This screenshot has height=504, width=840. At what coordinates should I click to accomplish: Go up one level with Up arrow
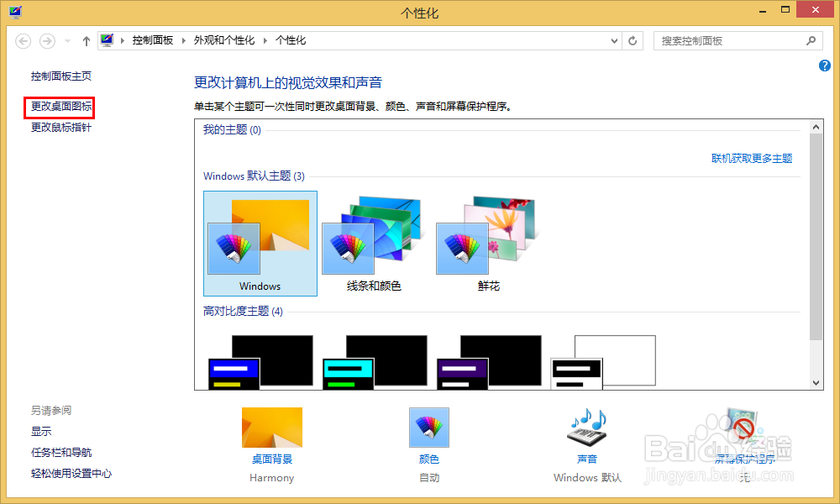click(86, 40)
